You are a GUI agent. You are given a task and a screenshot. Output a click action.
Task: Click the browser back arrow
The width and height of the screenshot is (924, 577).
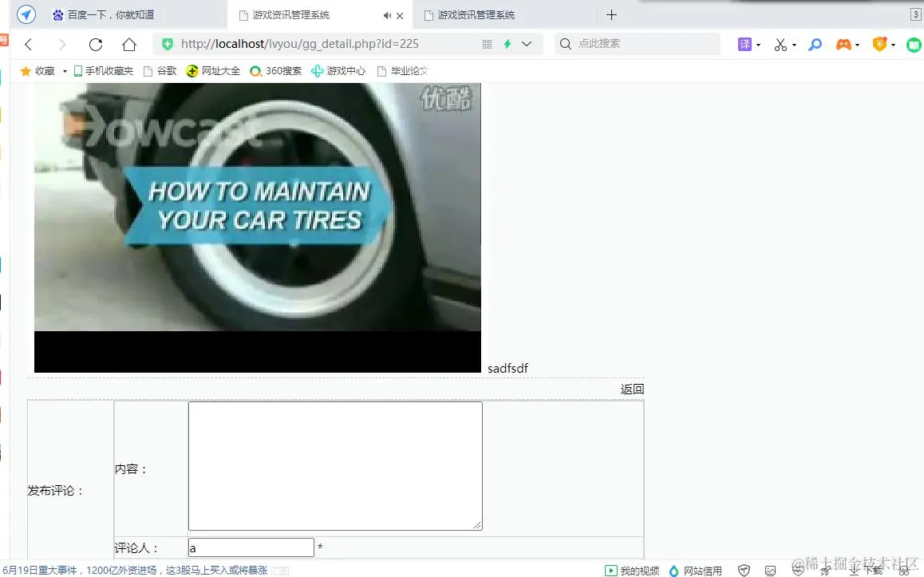28,44
